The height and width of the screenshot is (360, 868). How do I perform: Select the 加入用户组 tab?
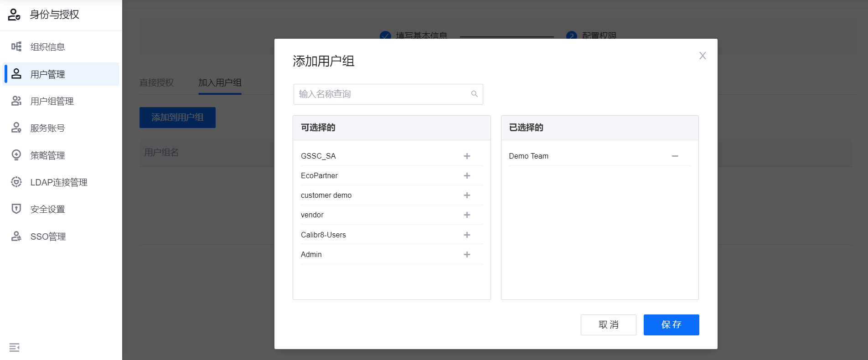pos(220,82)
